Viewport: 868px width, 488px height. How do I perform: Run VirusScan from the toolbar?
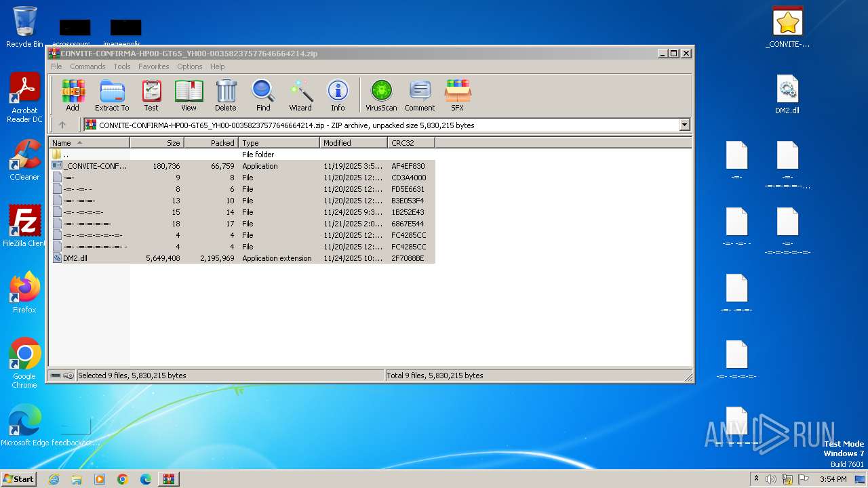(381, 95)
